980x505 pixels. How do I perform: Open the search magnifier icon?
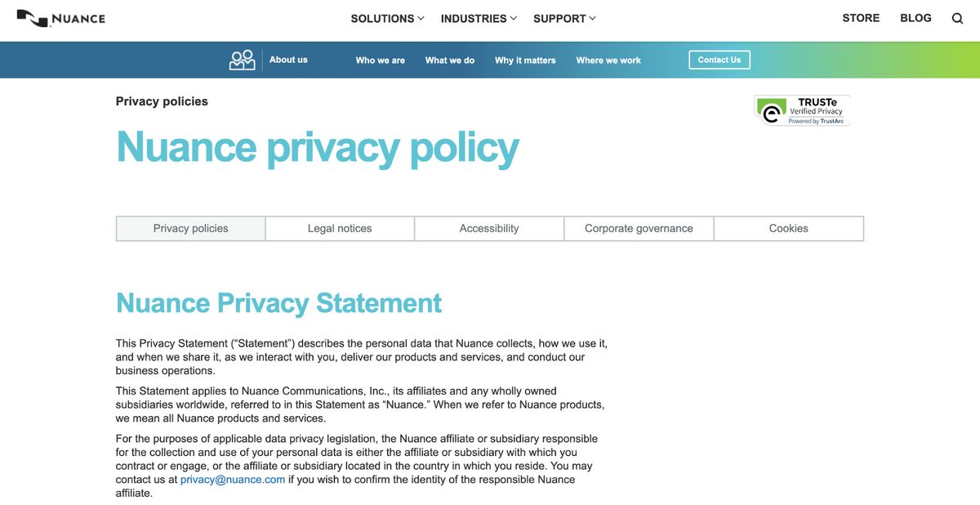tap(957, 18)
